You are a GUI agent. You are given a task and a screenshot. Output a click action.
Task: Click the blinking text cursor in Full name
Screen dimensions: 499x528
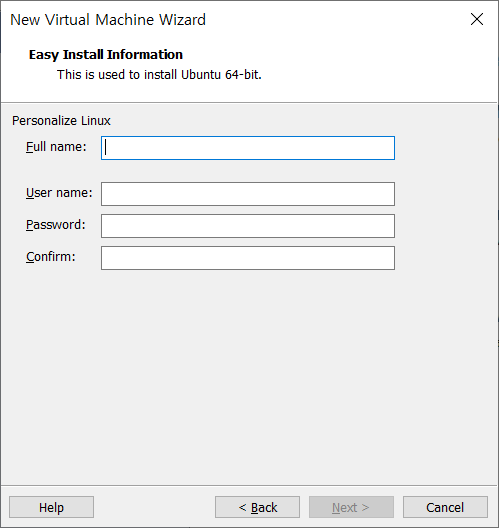[x=106, y=147]
